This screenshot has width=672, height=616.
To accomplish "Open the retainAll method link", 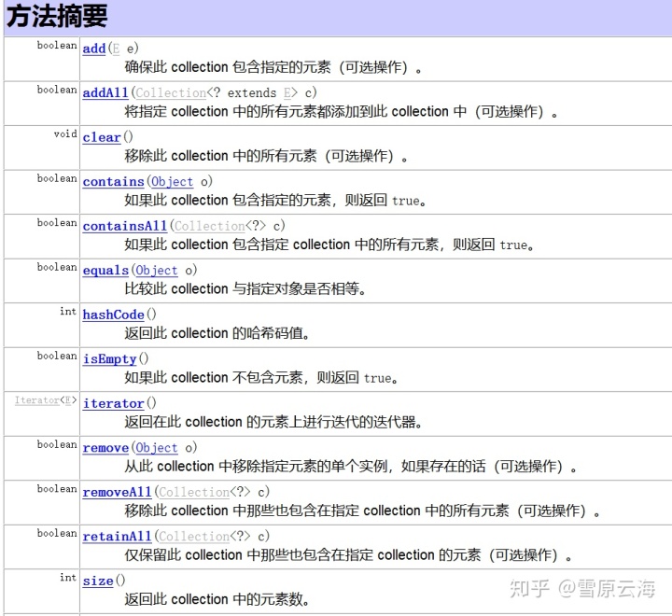I will pos(117,537).
